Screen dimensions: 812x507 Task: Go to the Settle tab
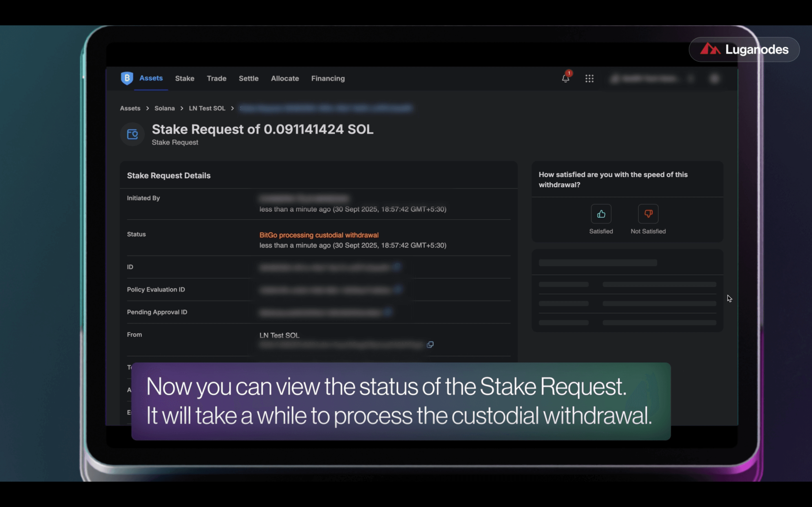click(x=248, y=79)
